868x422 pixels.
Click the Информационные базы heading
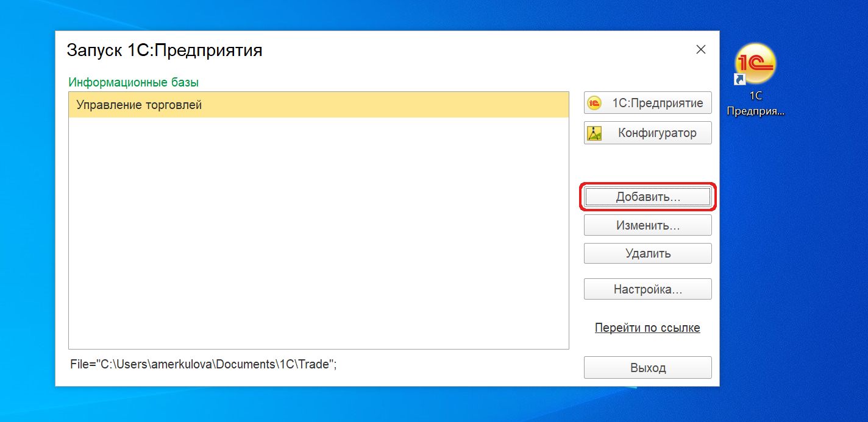[x=133, y=82]
